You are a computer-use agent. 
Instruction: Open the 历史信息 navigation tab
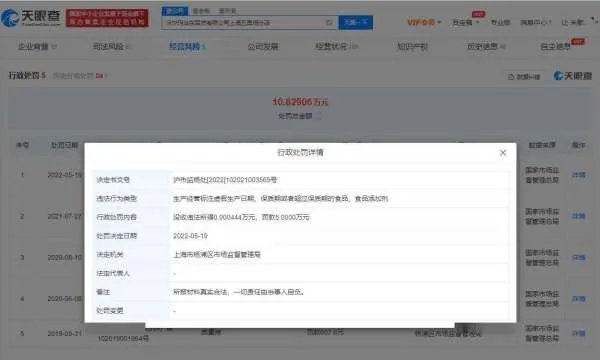486,47
